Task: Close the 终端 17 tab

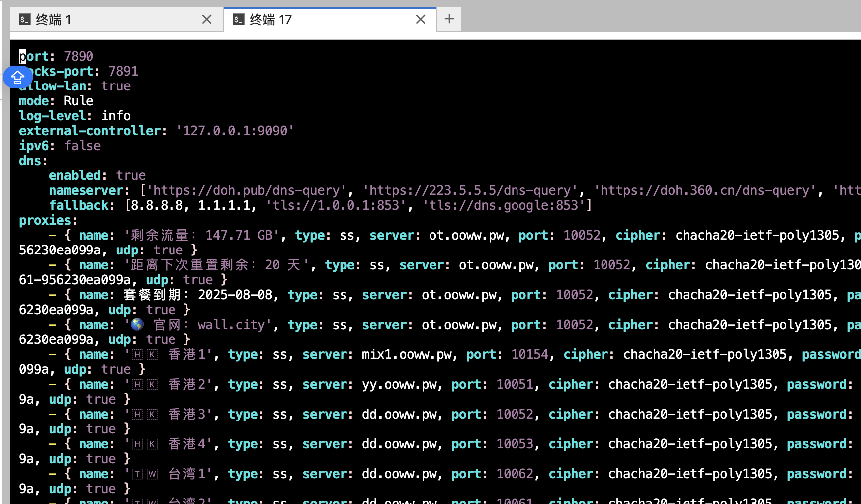Action: coord(421,20)
